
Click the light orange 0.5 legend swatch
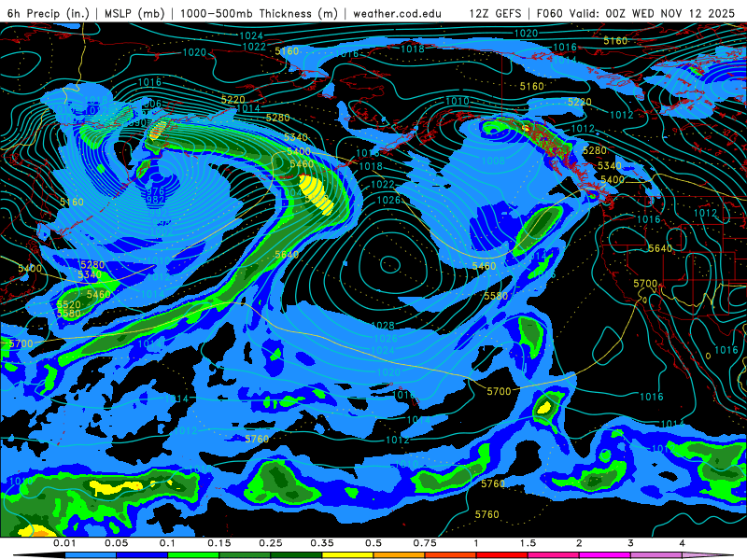[x=400, y=555]
